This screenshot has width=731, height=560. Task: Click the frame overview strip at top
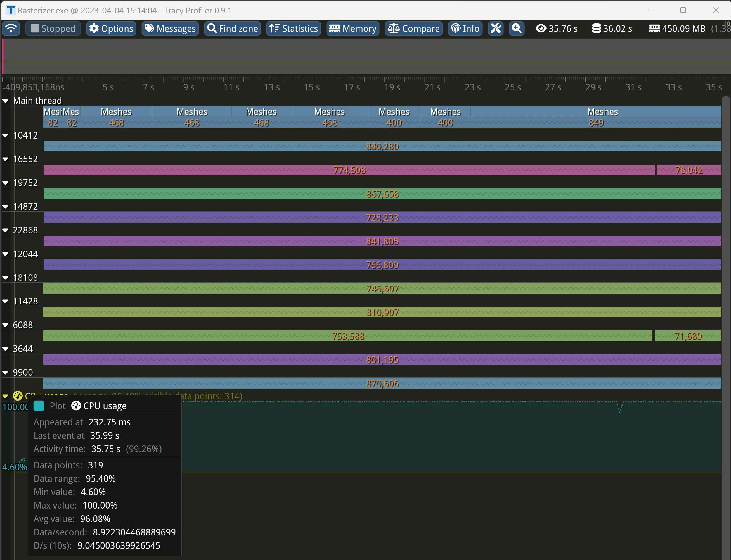click(x=366, y=56)
